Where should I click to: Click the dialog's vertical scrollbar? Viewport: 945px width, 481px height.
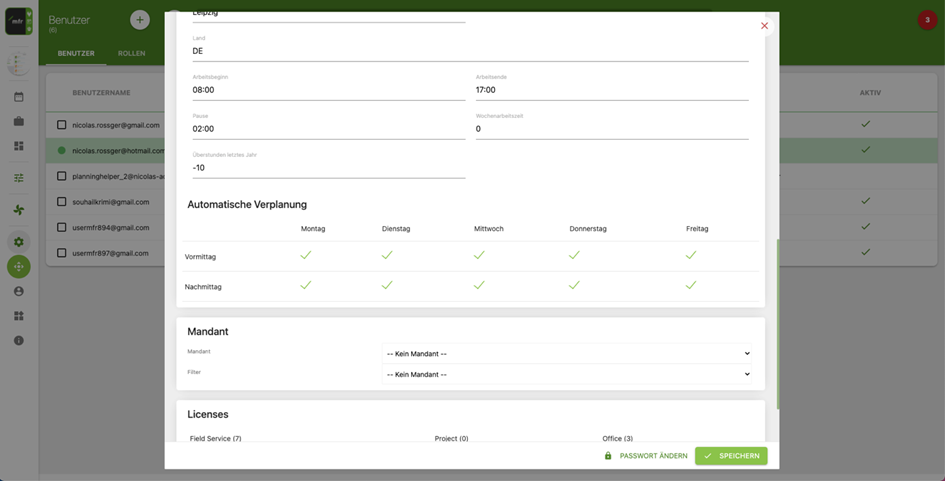click(777, 324)
